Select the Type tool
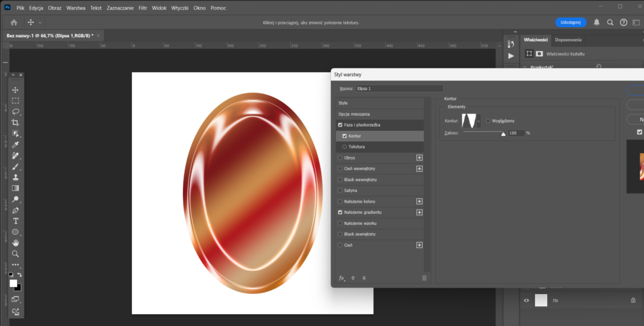The width and height of the screenshot is (644, 326). [15, 221]
